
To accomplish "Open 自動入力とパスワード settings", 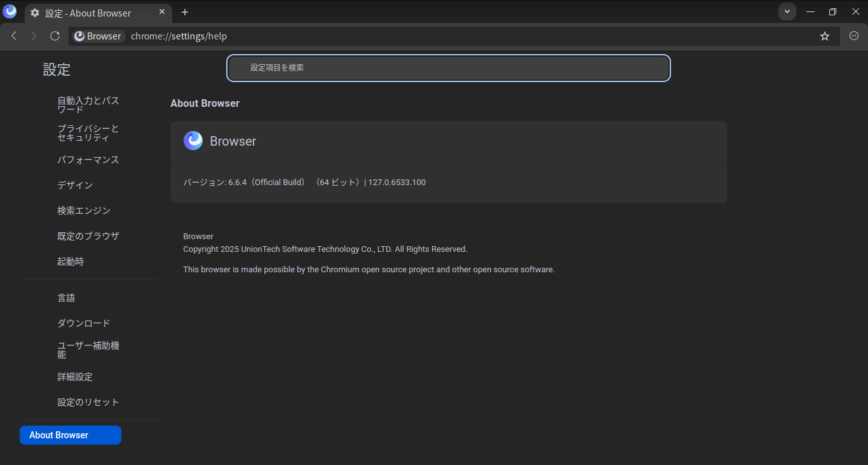I will 88,105.
